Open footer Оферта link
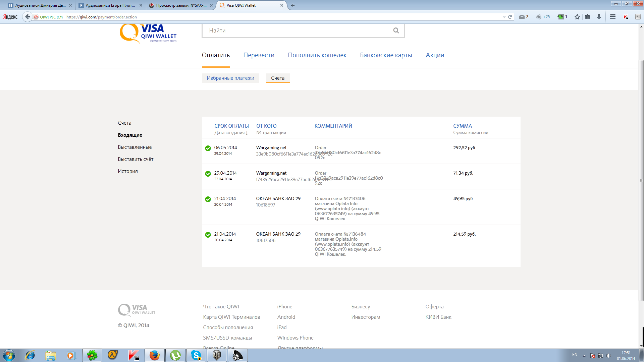This screenshot has height=362, width=644. point(434,307)
